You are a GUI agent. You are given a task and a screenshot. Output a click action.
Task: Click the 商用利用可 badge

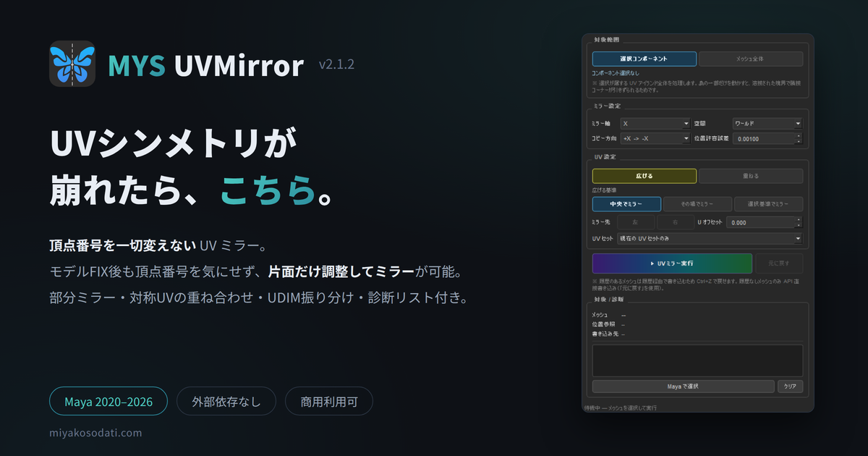point(329,401)
